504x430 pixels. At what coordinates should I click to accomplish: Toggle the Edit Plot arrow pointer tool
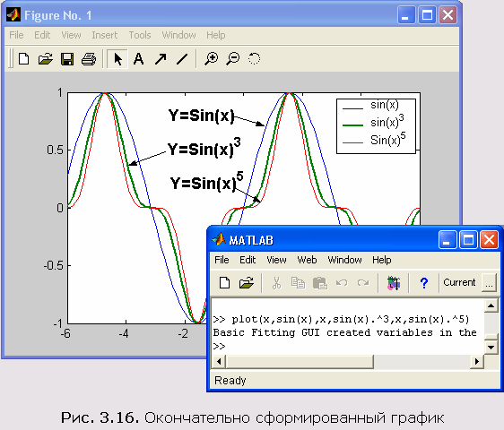[x=117, y=59]
